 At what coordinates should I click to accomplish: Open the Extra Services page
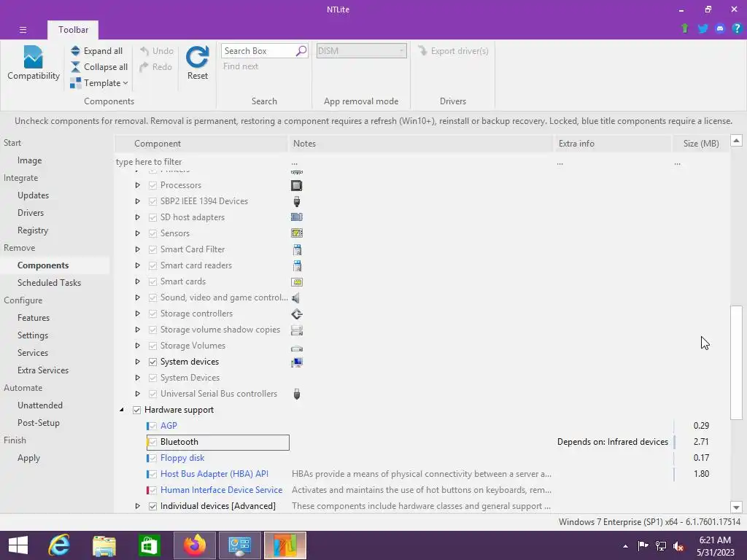pyautogui.click(x=43, y=370)
